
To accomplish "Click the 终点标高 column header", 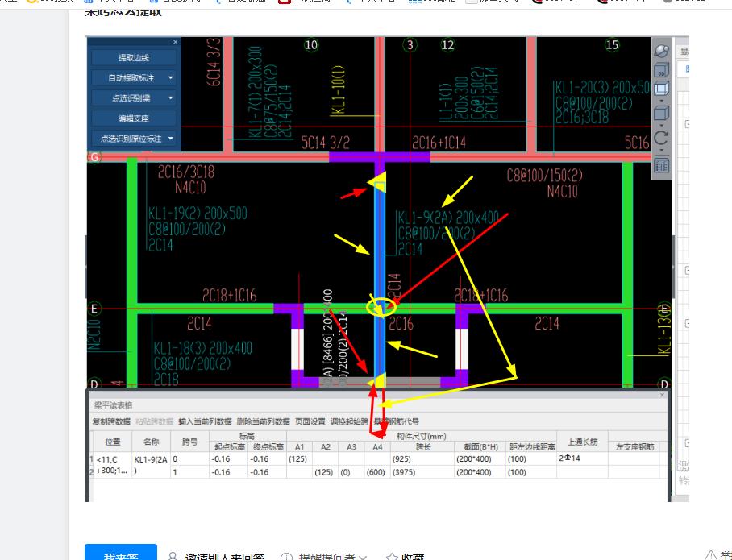I will pyautogui.click(x=268, y=446).
